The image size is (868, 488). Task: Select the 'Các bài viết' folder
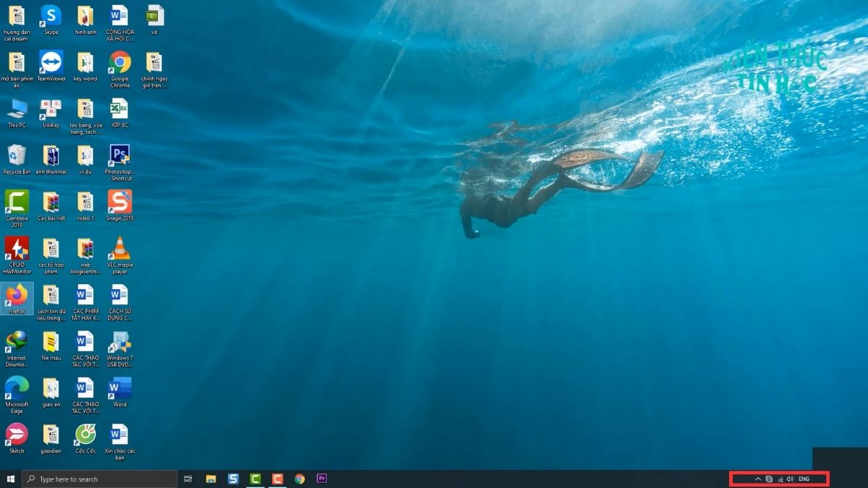[x=51, y=206]
